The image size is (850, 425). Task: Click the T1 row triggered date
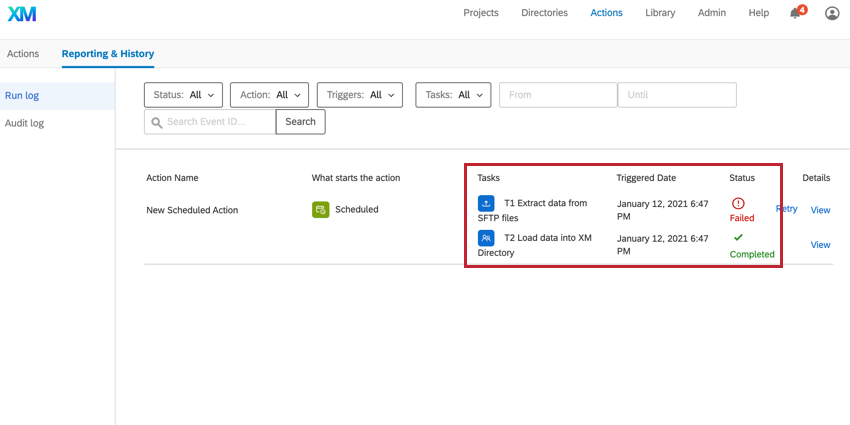pyautogui.click(x=662, y=211)
